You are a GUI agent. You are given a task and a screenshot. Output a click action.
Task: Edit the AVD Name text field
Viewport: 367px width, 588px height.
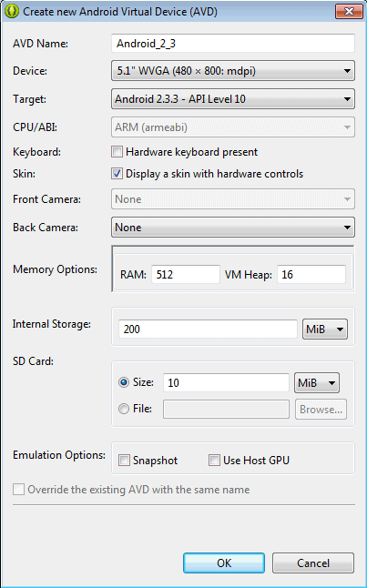pos(233,44)
